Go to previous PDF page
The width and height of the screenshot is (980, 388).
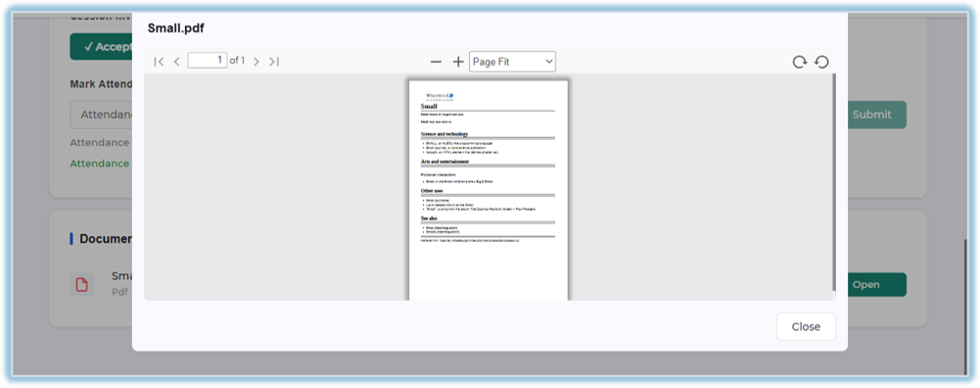pyautogui.click(x=177, y=62)
